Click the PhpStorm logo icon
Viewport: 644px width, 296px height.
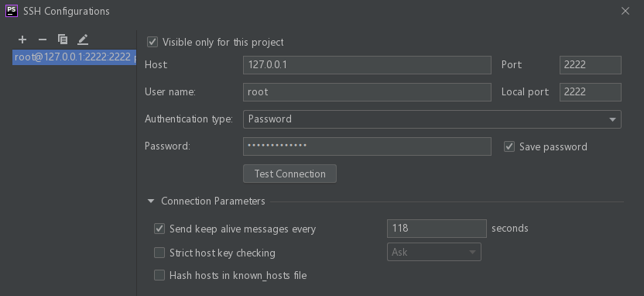(x=12, y=11)
